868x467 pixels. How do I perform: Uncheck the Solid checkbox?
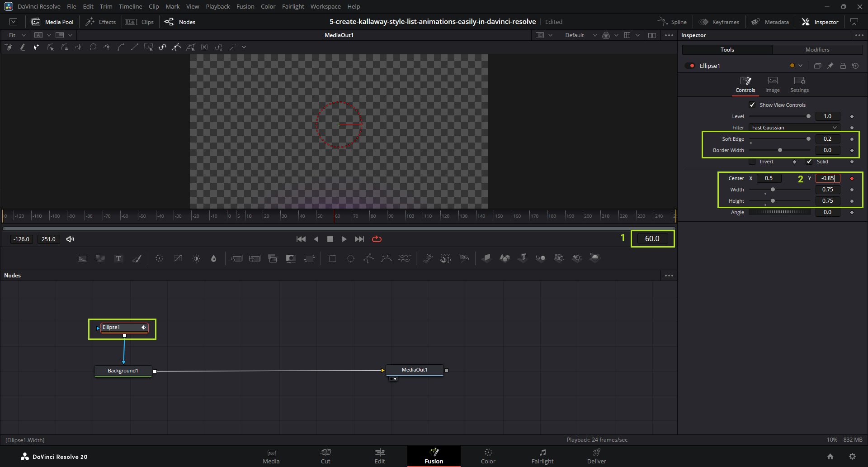tap(809, 162)
